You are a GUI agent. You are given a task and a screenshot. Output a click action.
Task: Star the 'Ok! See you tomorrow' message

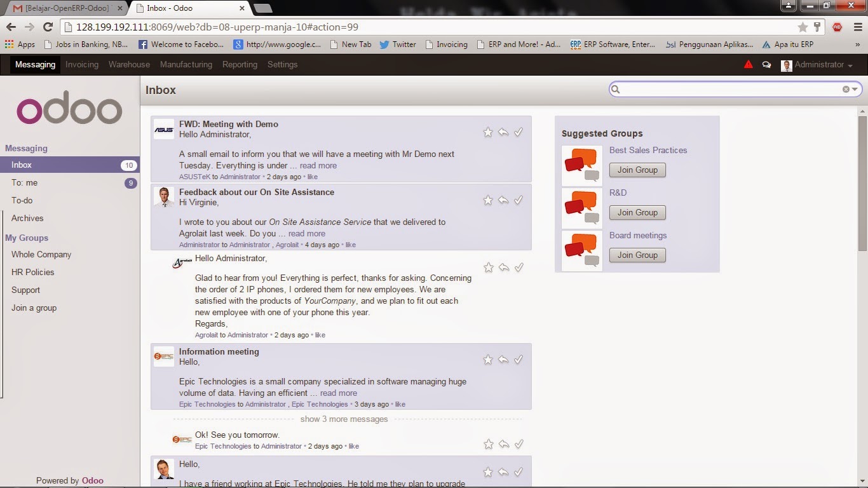coord(489,444)
